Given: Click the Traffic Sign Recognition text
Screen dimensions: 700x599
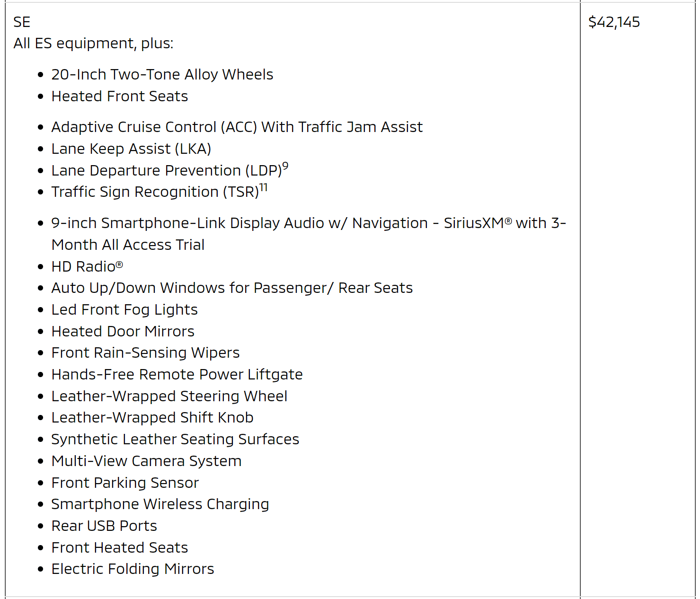Looking at the screenshot, I should pyautogui.click(x=155, y=192).
